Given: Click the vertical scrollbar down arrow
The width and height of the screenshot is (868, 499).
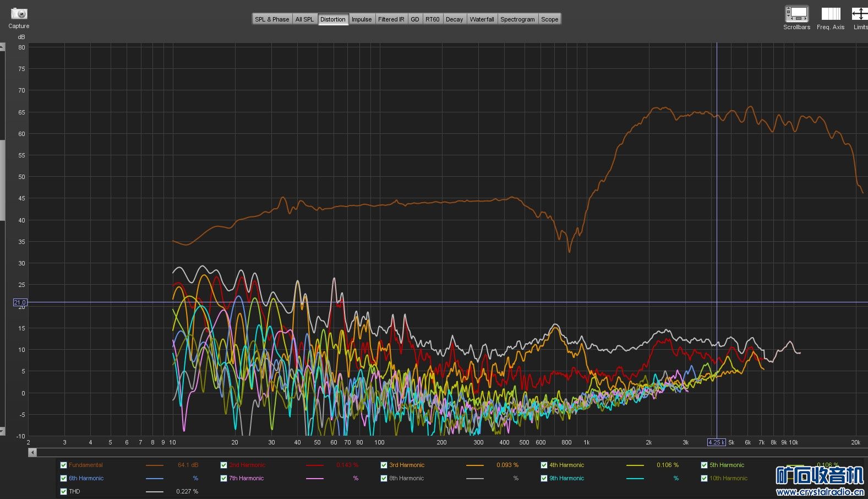Looking at the screenshot, I should coord(2,431).
